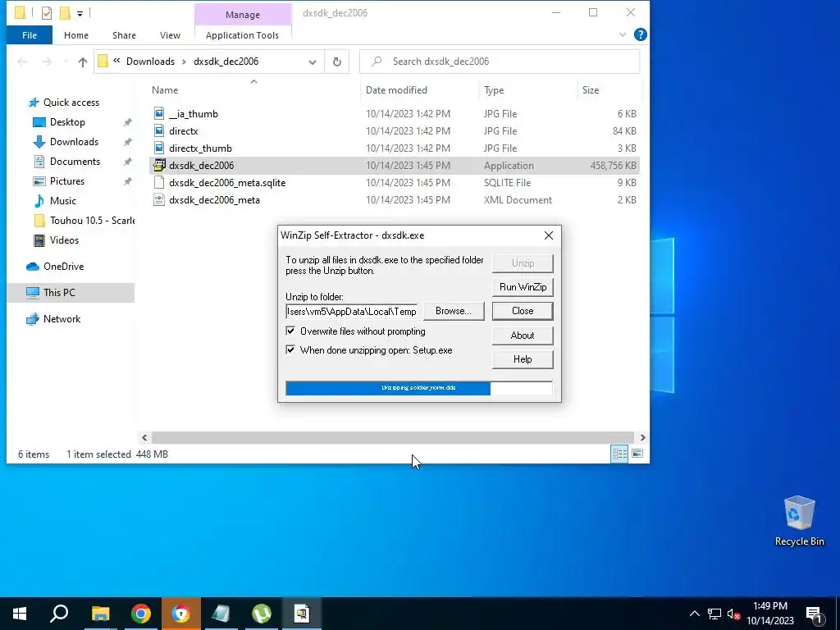Click the horizontal scrollbar in file list
840x630 pixels.
pos(393,438)
